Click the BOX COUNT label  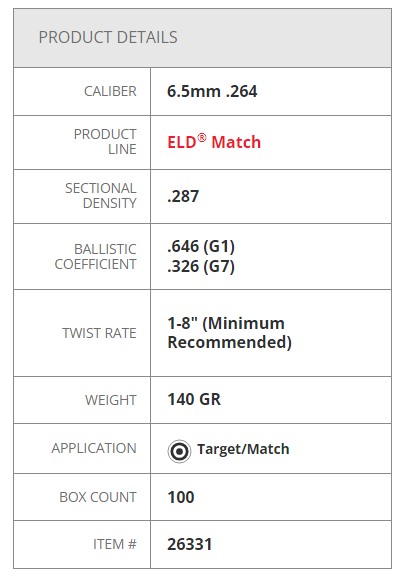point(98,497)
